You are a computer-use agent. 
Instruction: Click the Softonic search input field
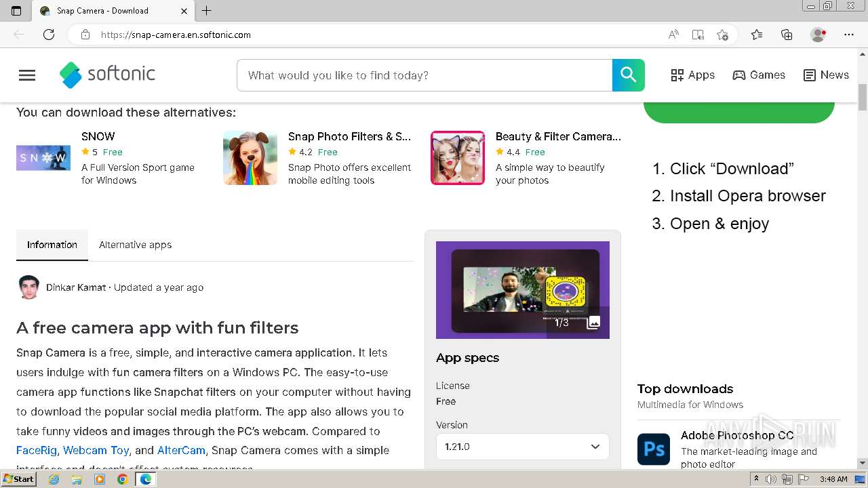pos(425,75)
